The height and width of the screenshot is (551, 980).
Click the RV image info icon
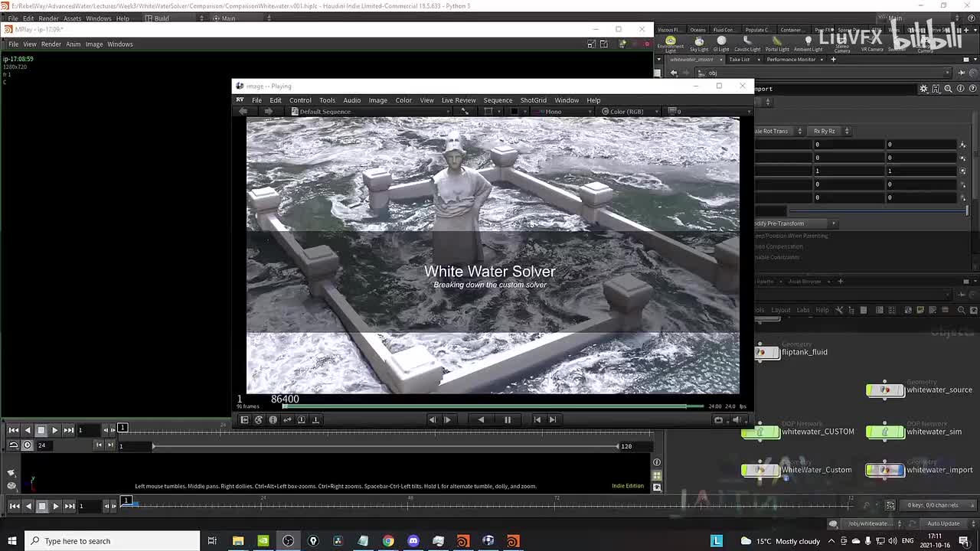tap(273, 419)
